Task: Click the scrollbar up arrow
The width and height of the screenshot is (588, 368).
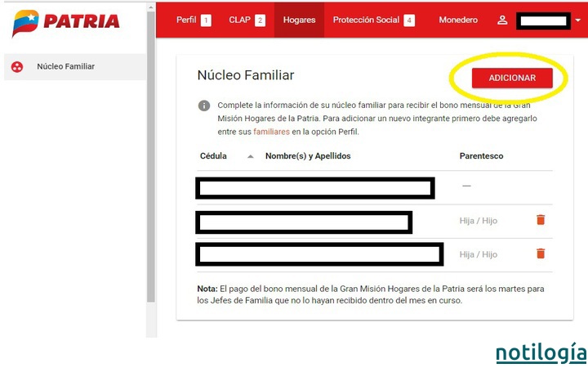Action: pos(151,7)
